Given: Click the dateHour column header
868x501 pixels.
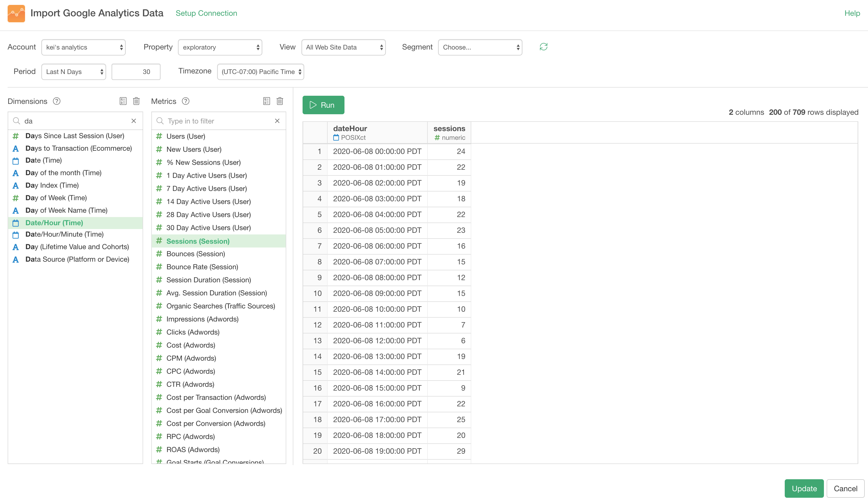Looking at the screenshot, I should [x=377, y=132].
